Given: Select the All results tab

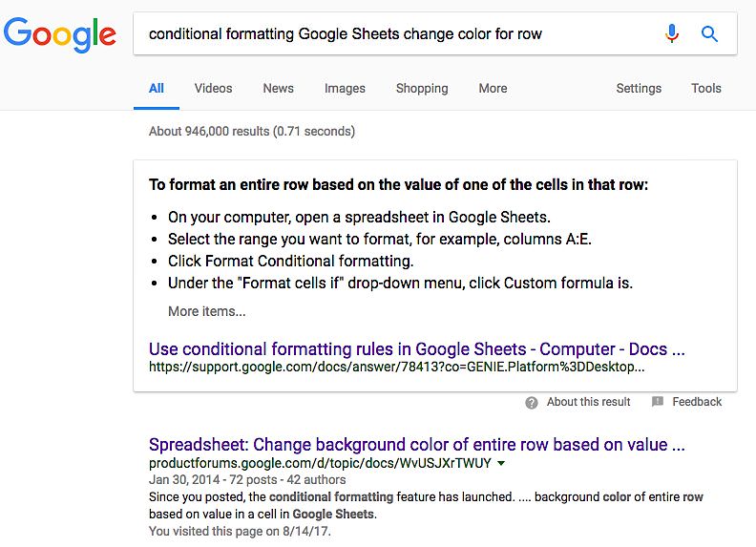Looking at the screenshot, I should click(x=157, y=88).
